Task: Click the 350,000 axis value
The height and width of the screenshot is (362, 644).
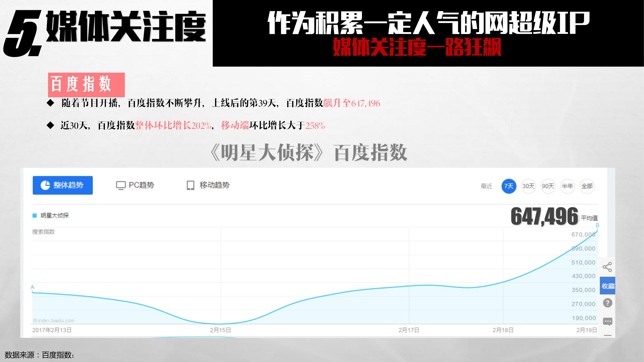Action: [x=583, y=290]
